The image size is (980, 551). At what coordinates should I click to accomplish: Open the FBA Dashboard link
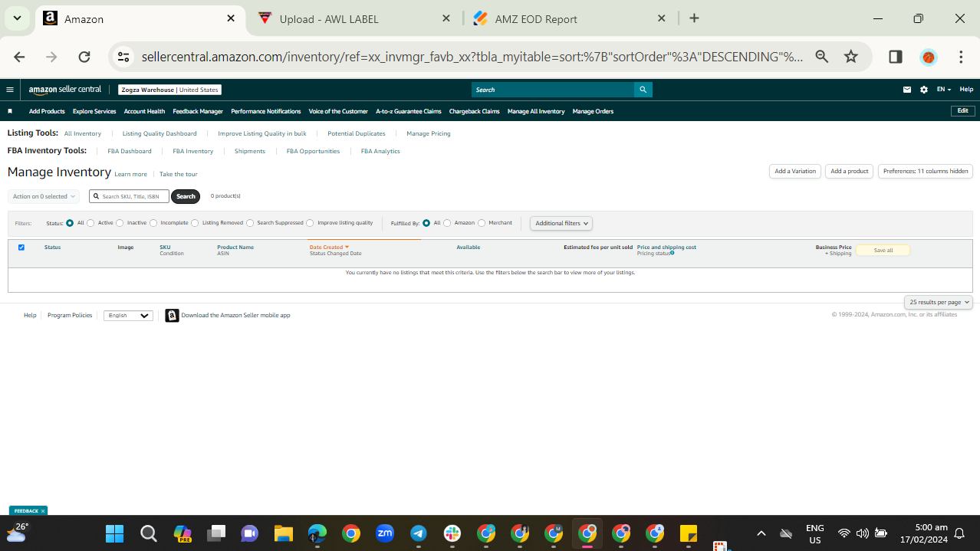(x=130, y=151)
